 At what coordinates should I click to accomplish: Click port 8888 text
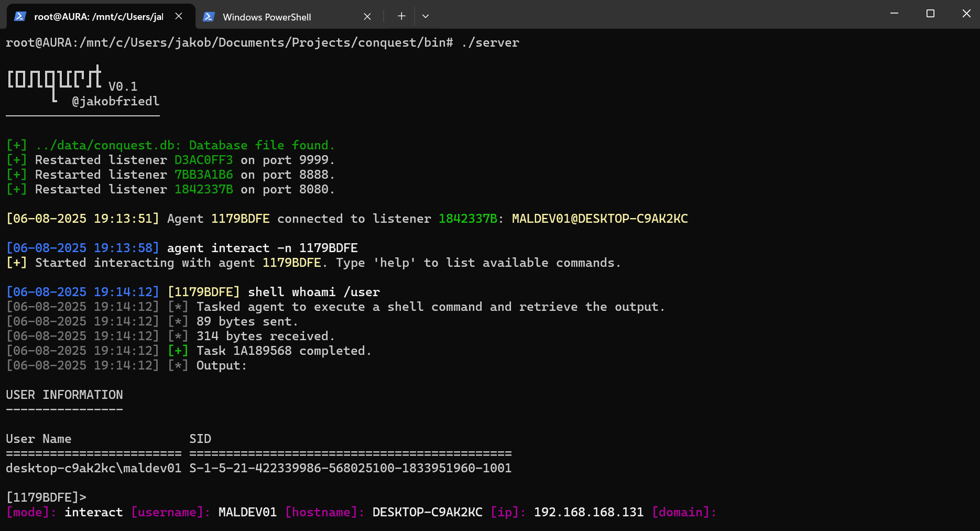point(298,175)
